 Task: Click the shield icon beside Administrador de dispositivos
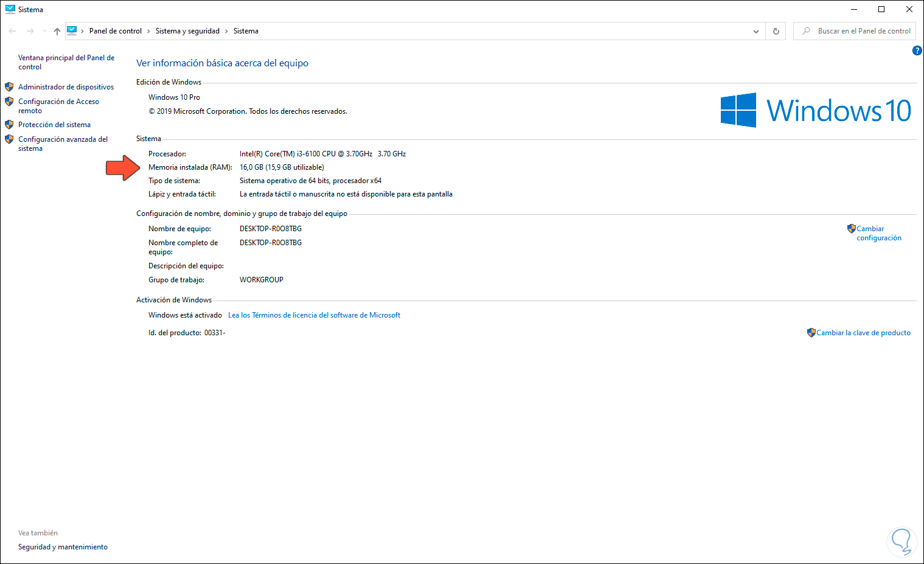tap(9, 87)
